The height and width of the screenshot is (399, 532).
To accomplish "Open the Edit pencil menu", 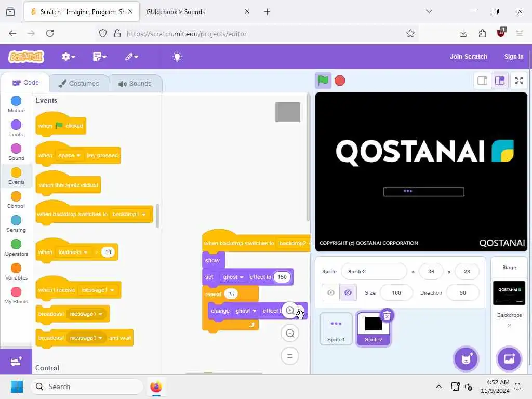I will [x=131, y=57].
